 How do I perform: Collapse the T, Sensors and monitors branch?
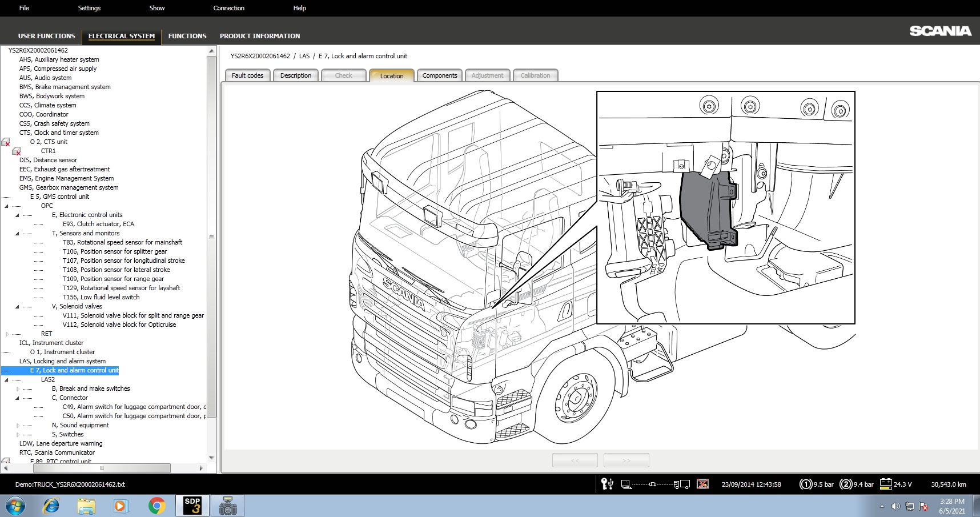point(17,233)
